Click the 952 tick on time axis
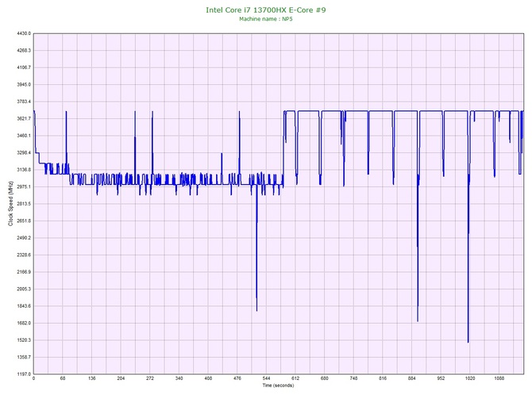532x399 pixels. click(x=441, y=378)
